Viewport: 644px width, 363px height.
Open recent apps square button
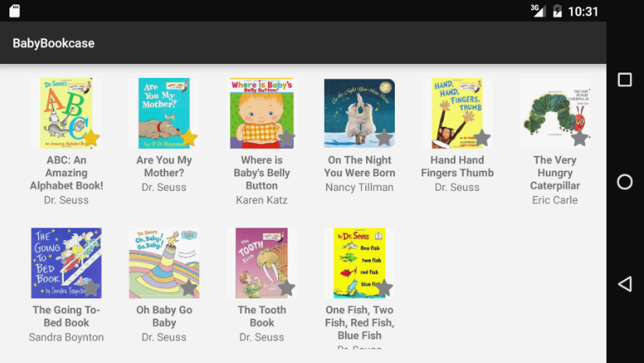click(x=625, y=80)
